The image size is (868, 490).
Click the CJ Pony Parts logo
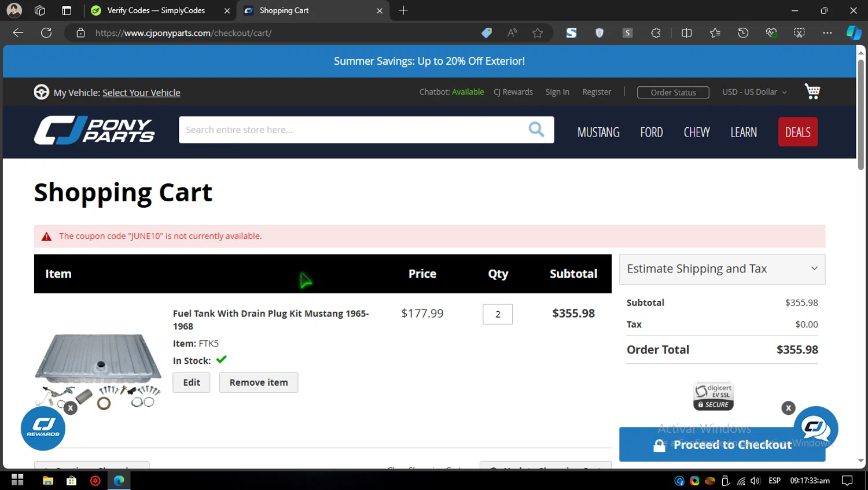pyautogui.click(x=94, y=130)
